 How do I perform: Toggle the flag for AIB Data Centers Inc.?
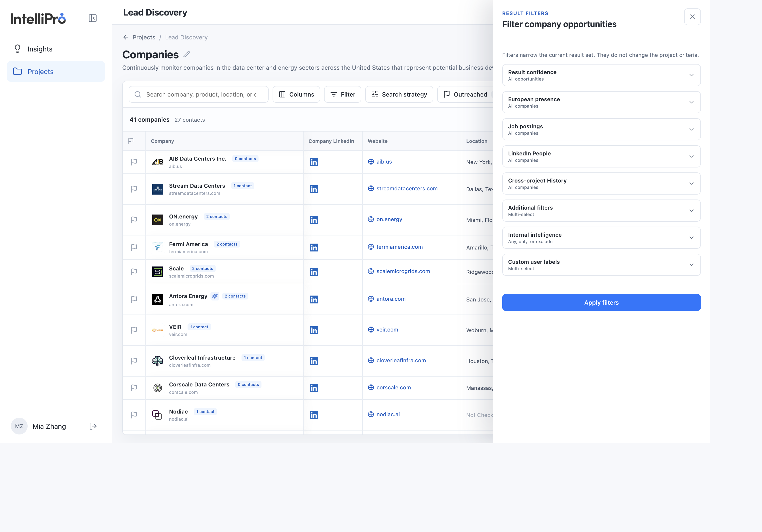(x=134, y=162)
